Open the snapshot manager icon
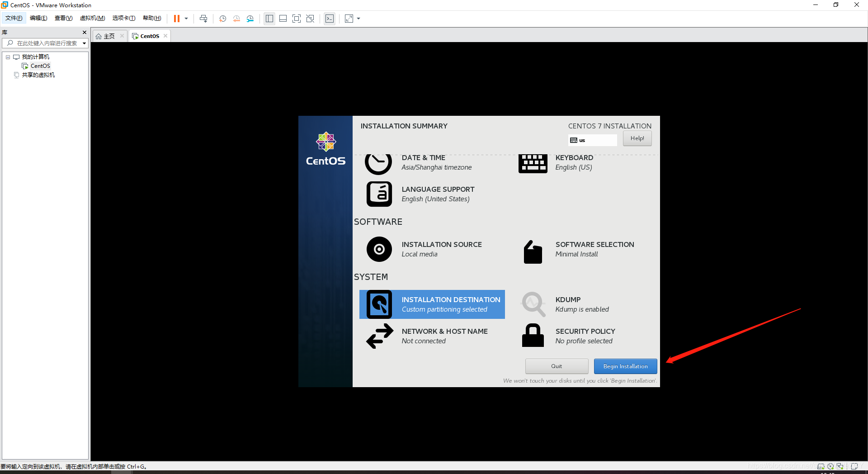Screen dimensions: 868x474 tap(250, 19)
